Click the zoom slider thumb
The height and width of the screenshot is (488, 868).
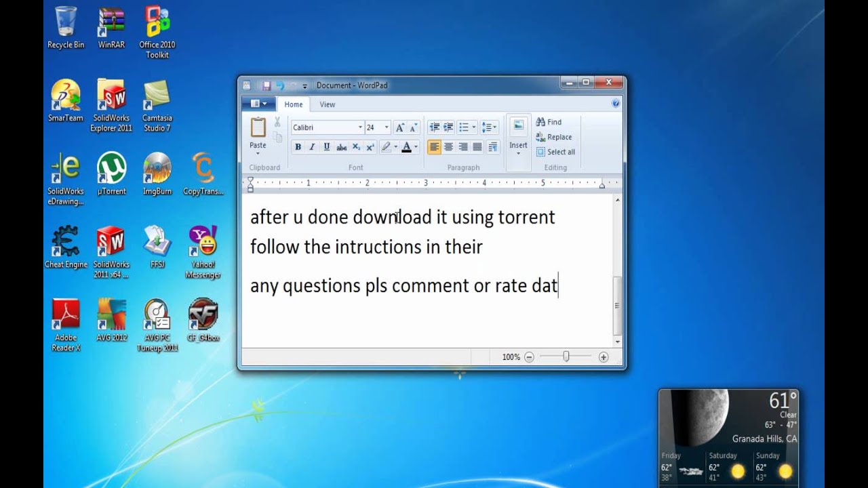tap(566, 357)
